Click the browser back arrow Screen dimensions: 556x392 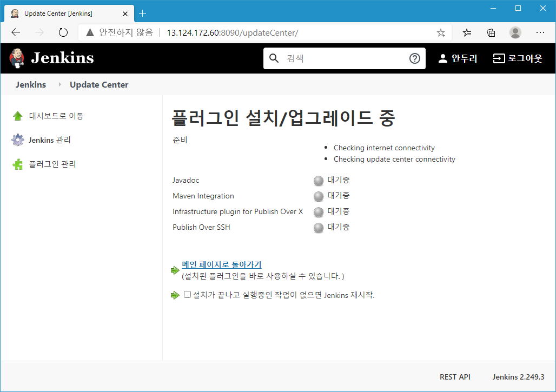pos(16,32)
